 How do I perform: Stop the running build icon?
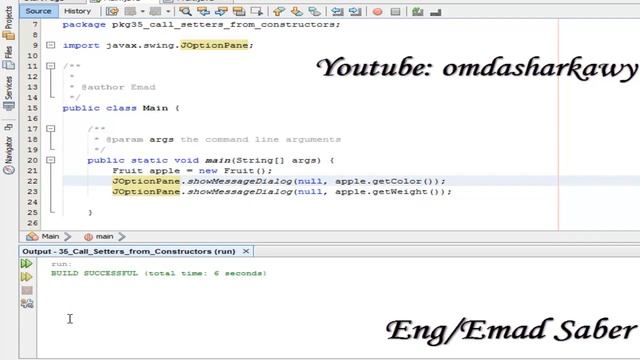(27, 290)
